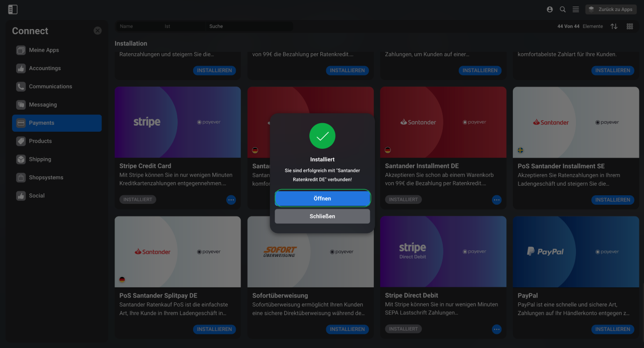Open the three-dot menu on Stripe Direct Debit
This screenshot has width=644, height=348.
[497, 329]
